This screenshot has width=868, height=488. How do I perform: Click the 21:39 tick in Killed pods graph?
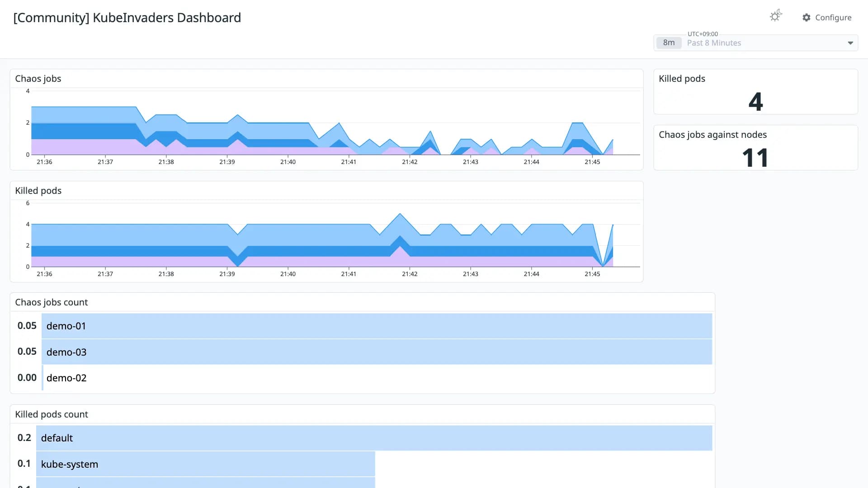coord(227,274)
